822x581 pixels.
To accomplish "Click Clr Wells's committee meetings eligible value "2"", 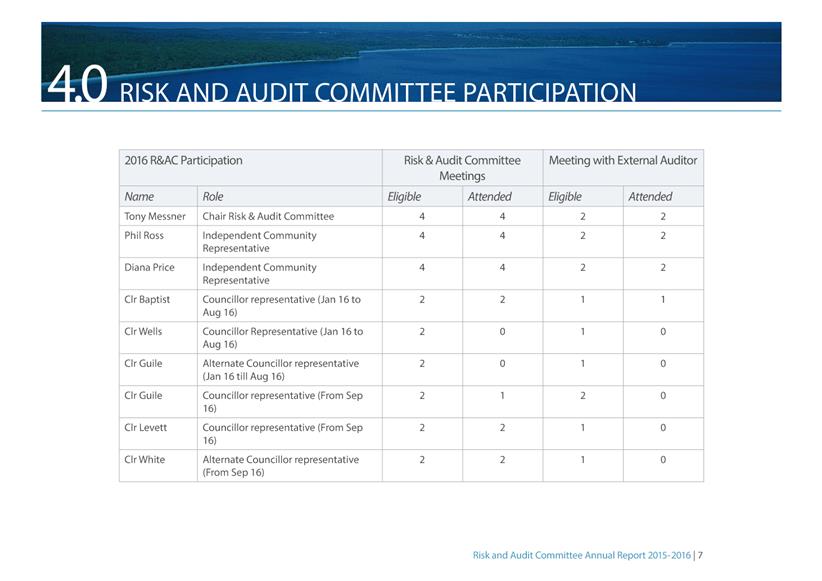I will 422,331.
